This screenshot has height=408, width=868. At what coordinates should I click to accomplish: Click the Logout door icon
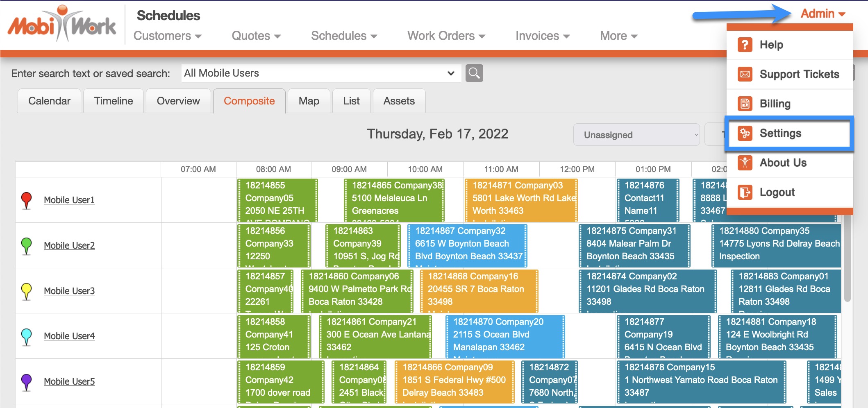coord(745,192)
